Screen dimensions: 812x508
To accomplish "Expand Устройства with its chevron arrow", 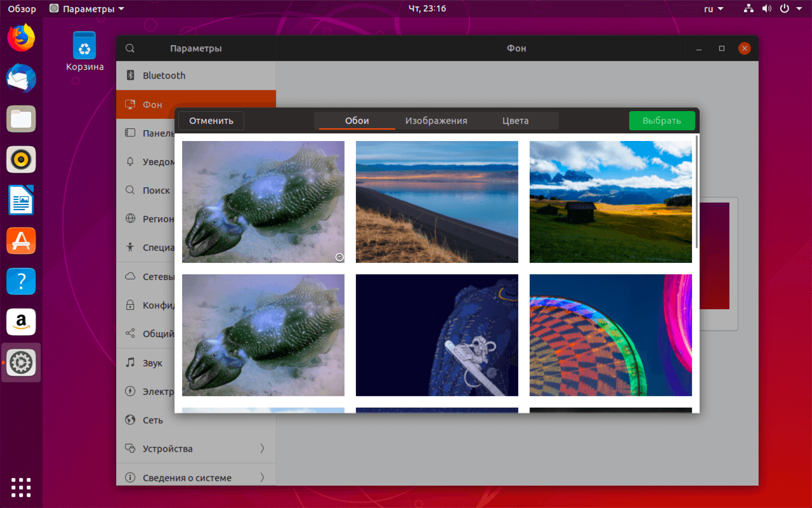I will [x=262, y=448].
